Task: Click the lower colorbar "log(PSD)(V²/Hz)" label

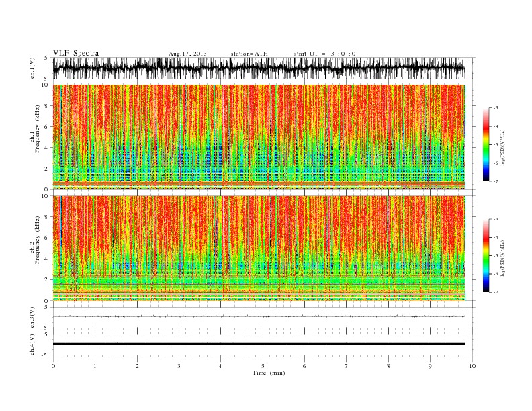Action: pyautogui.click(x=503, y=257)
